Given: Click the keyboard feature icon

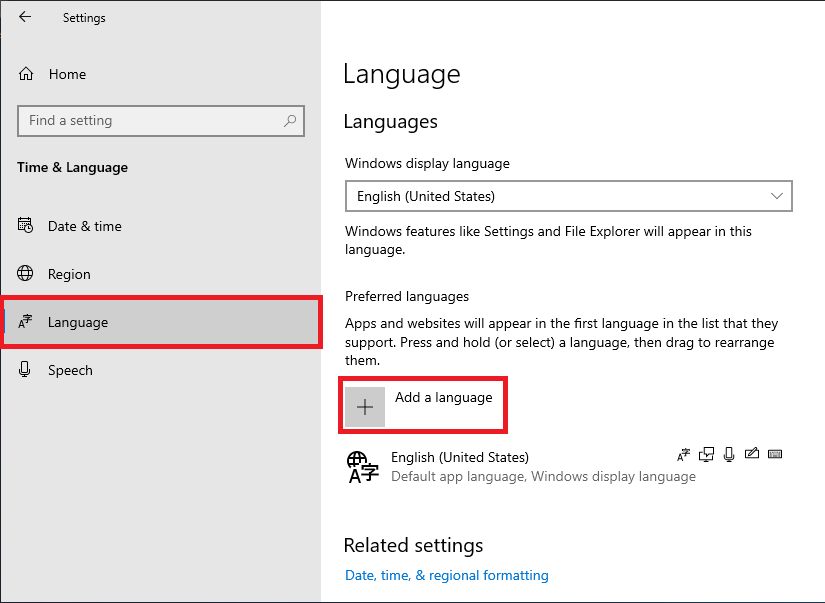Looking at the screenshot, I should [x=775, y=454].
